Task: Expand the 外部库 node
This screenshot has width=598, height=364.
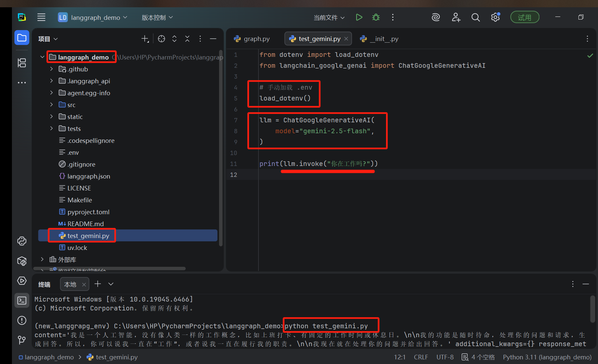Action: click(42, 260)
